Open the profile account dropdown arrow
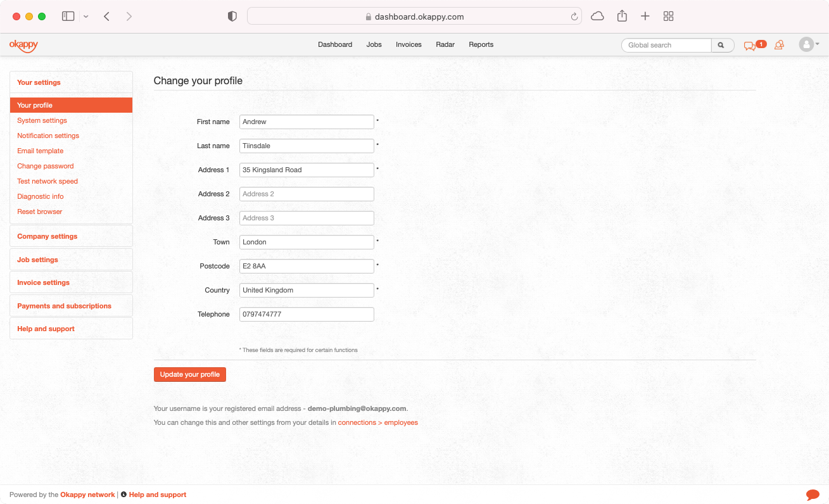 pyautogui.click(x=817, y=45)
